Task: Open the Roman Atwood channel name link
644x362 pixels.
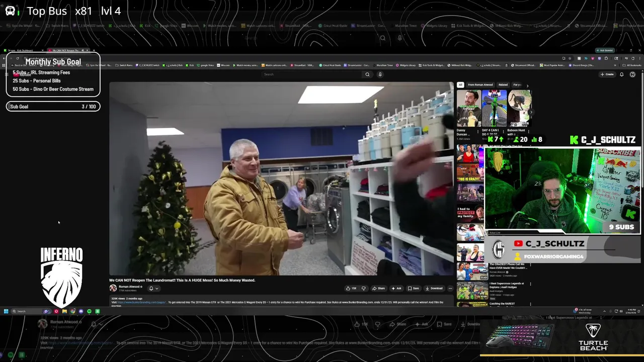Action: coord(129,287)
